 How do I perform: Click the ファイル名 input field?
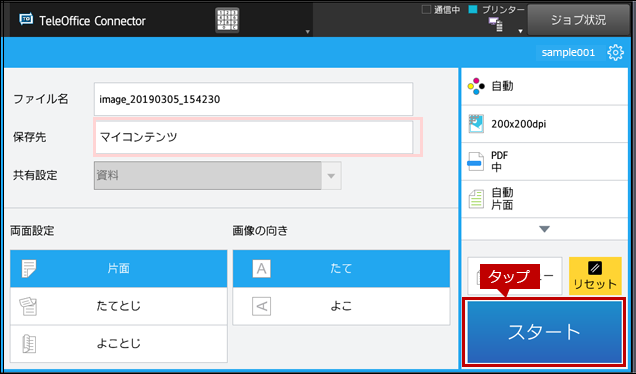254,99
